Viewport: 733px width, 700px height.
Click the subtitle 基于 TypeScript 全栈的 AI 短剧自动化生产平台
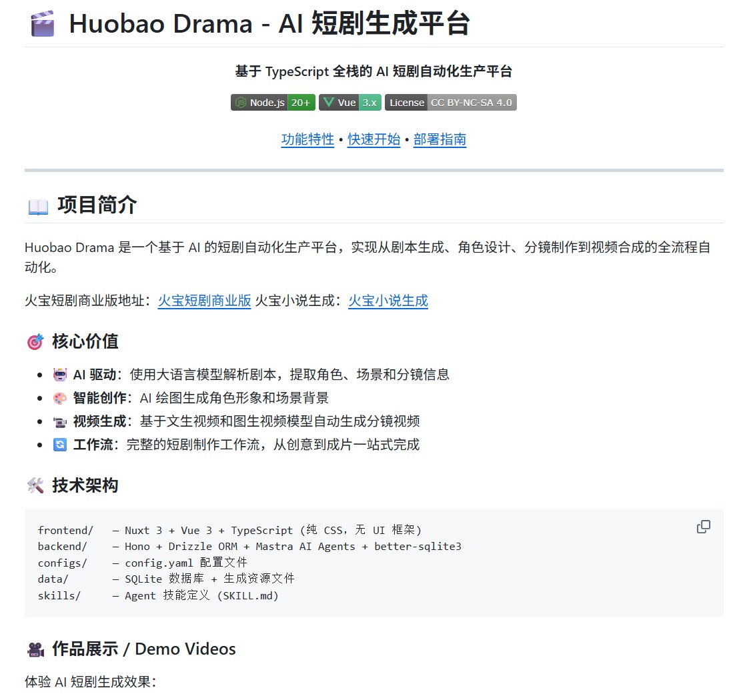[374, 71]
